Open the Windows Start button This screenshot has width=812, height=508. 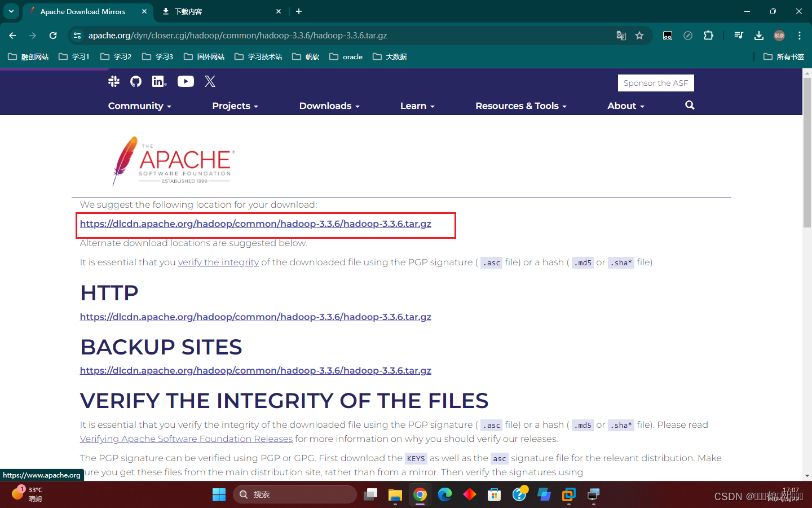pyautogui.click(x=219, y=494)
